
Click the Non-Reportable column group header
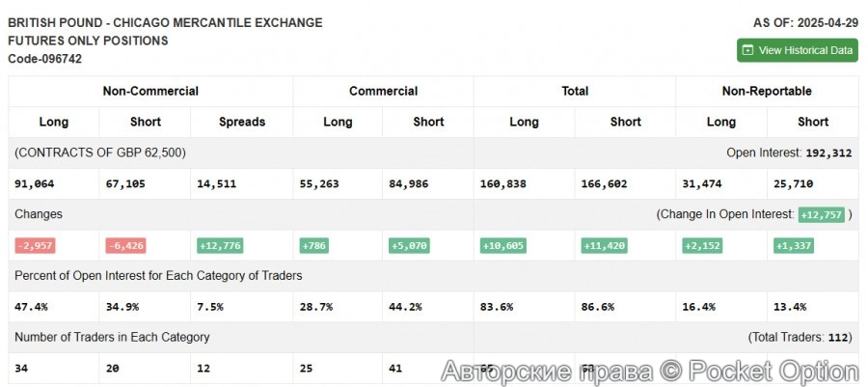(x=767, y=91)
